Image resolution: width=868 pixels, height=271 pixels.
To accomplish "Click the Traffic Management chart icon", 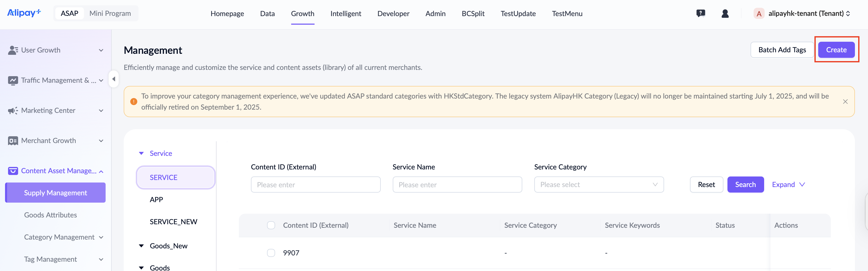I will pos(13,80).
